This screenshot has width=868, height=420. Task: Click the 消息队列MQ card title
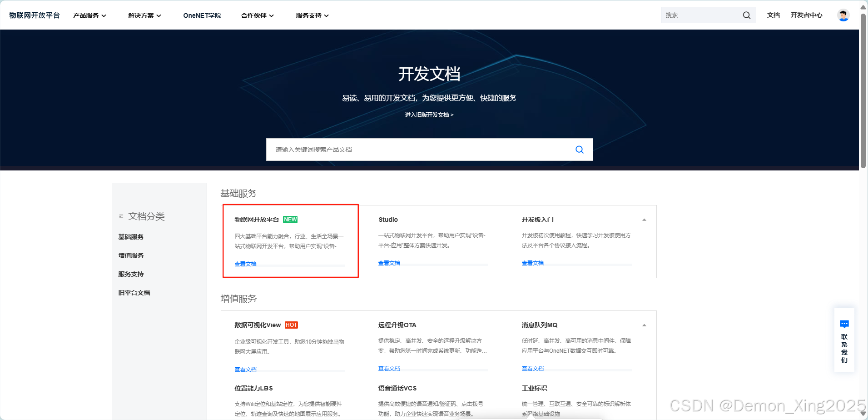[540, 325]
